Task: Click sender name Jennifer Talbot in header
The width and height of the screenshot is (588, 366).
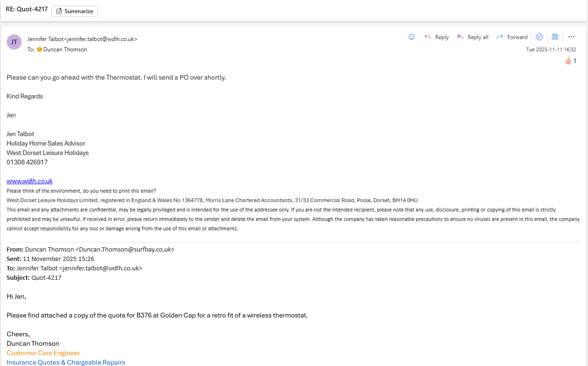Action: point(45,39)
